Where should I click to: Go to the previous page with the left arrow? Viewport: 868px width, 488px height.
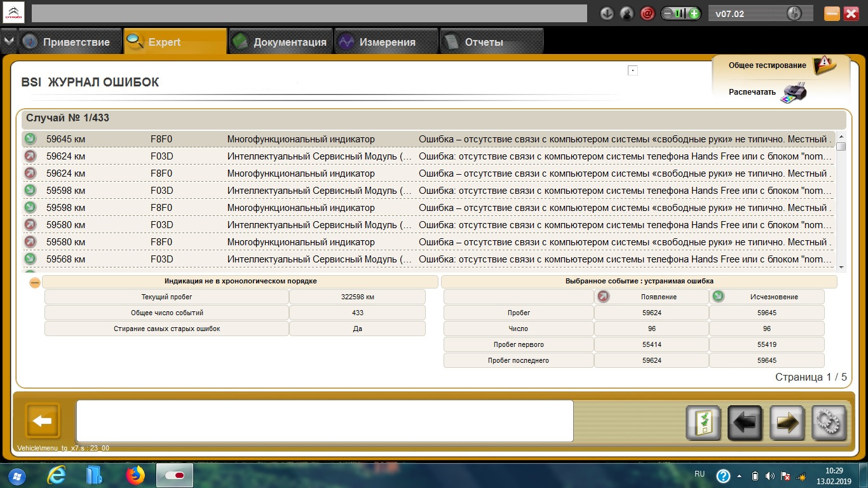(x=745, y=423)
